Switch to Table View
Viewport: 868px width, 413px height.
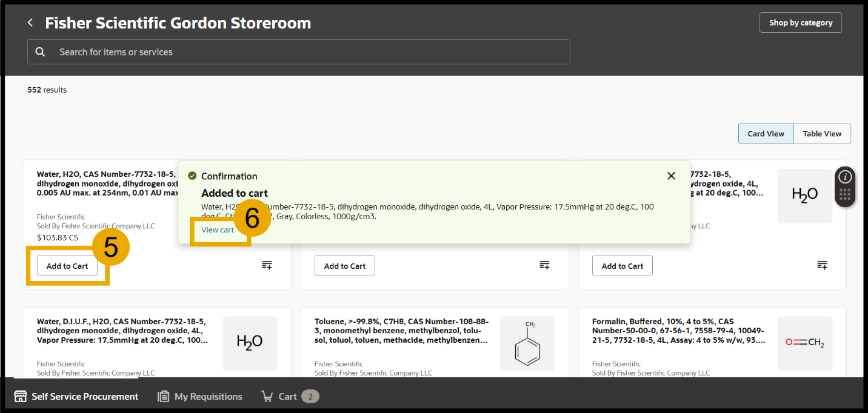[x=821, y=133]
